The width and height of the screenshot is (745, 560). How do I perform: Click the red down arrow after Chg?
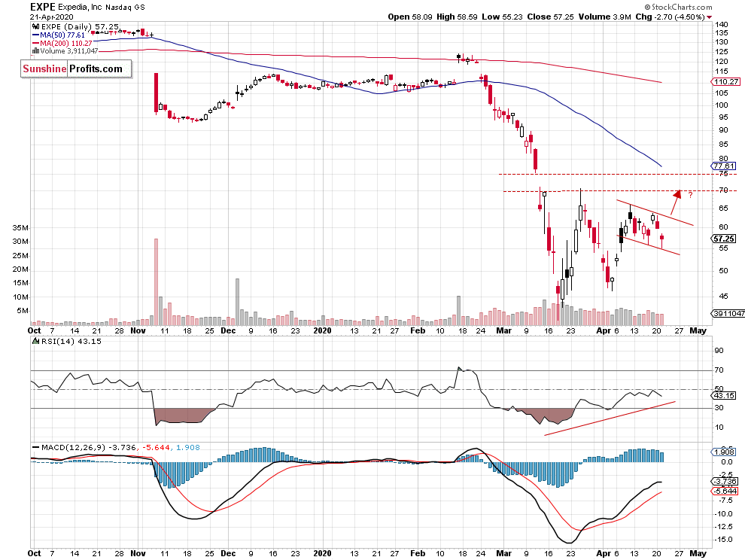pyautogui.click(x=710, y=17)
